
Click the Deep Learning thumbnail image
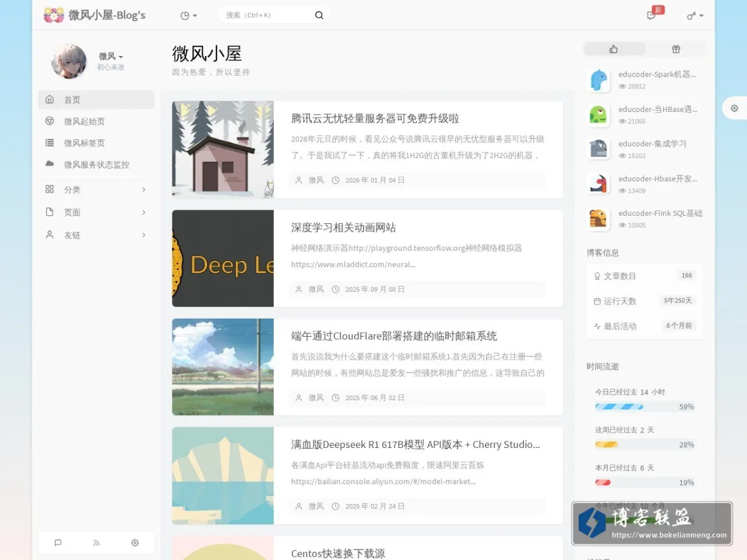point(223,258)
